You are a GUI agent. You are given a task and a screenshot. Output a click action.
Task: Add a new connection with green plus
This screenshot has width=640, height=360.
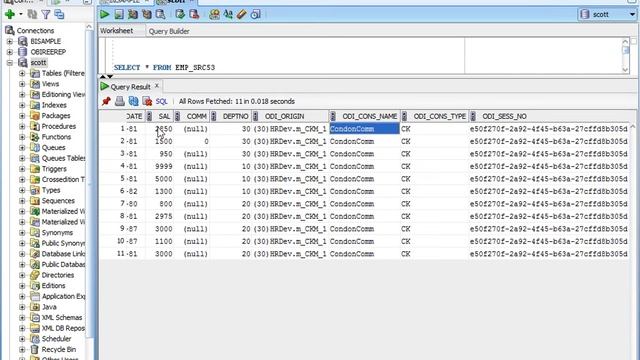10,14
